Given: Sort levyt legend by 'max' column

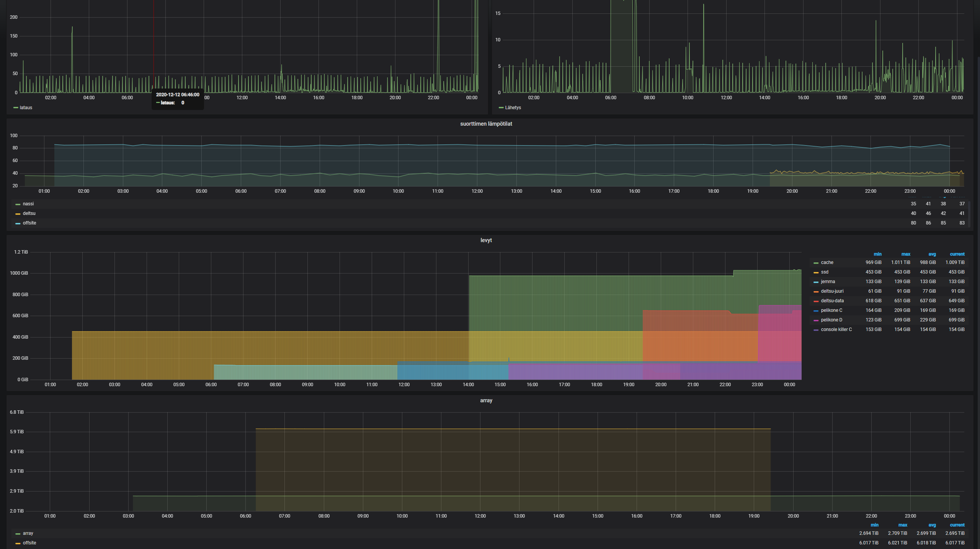Looking at the screenshot, I should click(x=905, y=254).
